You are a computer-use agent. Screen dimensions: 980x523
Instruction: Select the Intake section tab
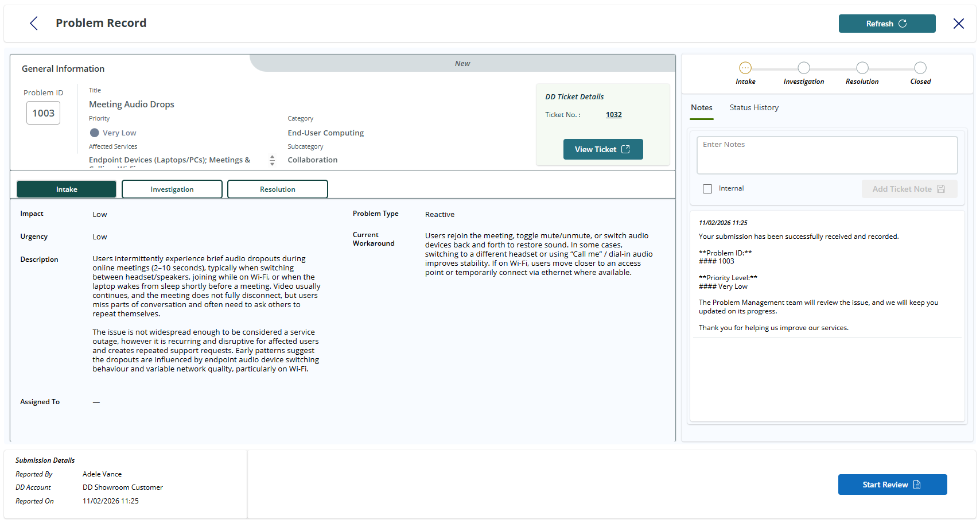[67, 189]
